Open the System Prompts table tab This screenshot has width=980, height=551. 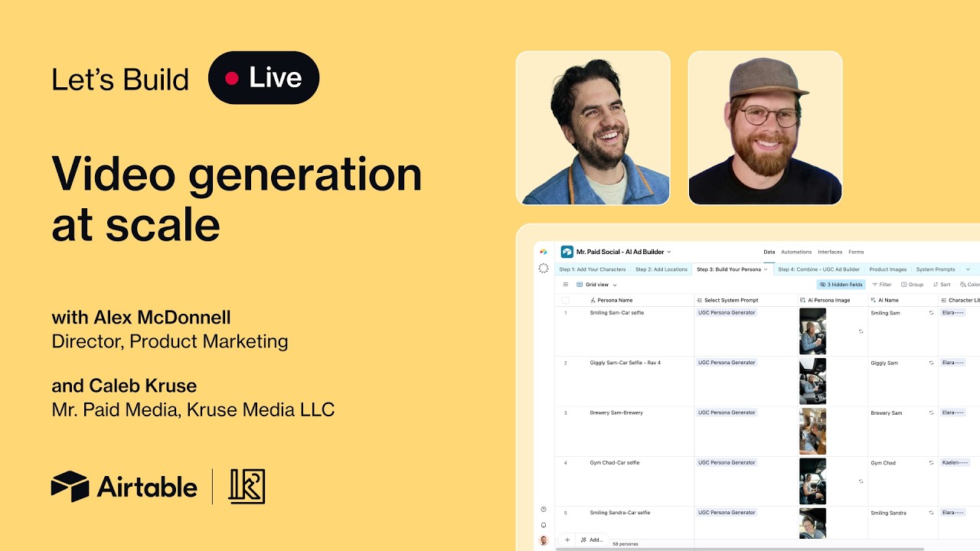936,269
